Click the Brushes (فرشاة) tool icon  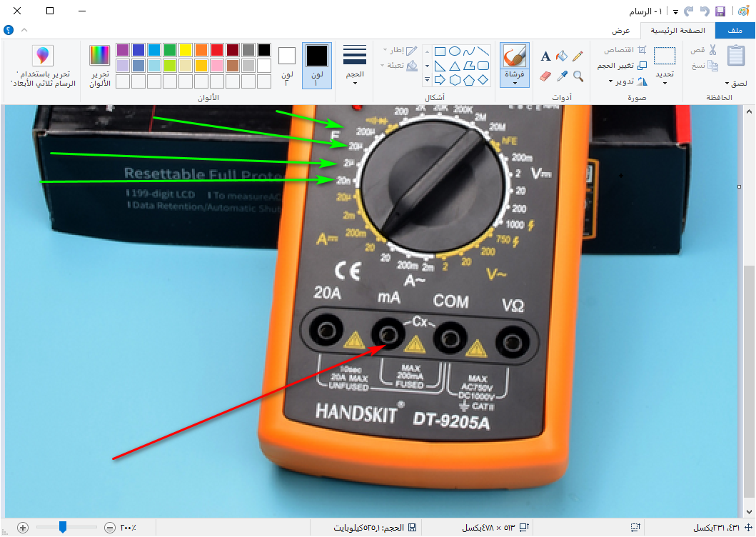(x=515, y=56)
